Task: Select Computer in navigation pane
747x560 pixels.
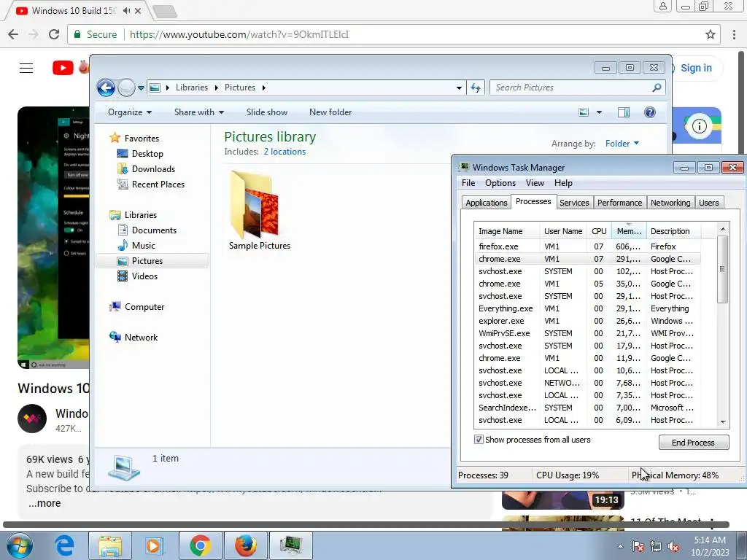Action: tap(144, 307)
